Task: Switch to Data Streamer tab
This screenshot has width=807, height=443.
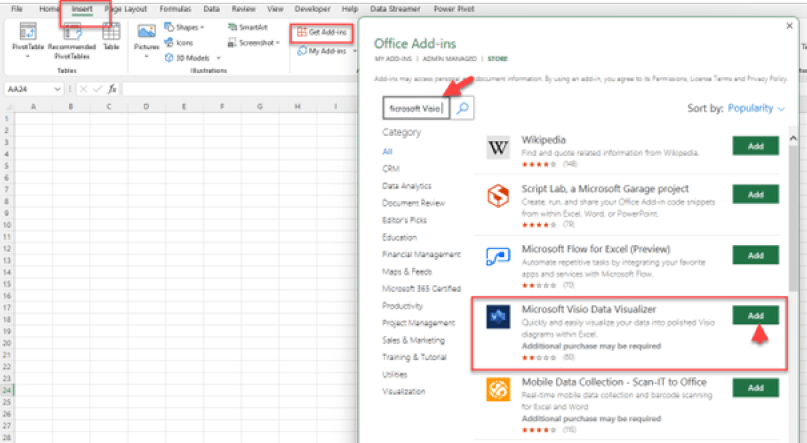Action: (x=395, y=9)
